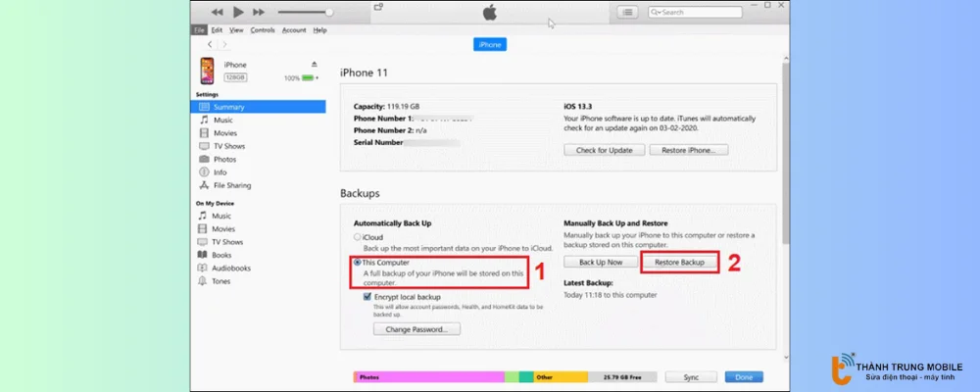980x392 pixels.
Task: Select the iCloud backup option
Action: 358,237
